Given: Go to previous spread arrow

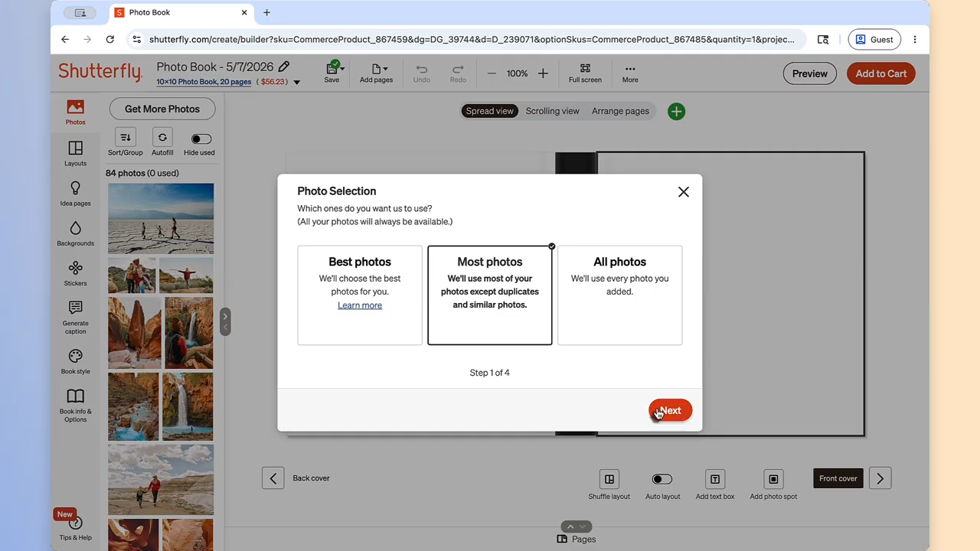Looking at the screenshot, I should tap(273, 478).
